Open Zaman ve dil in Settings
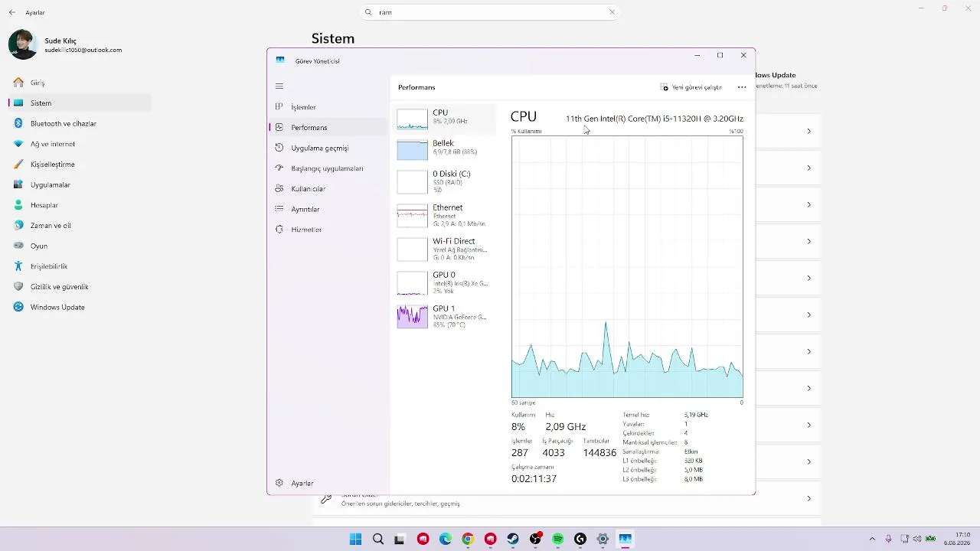Screen dimensions: 980x551 (80, 226)
